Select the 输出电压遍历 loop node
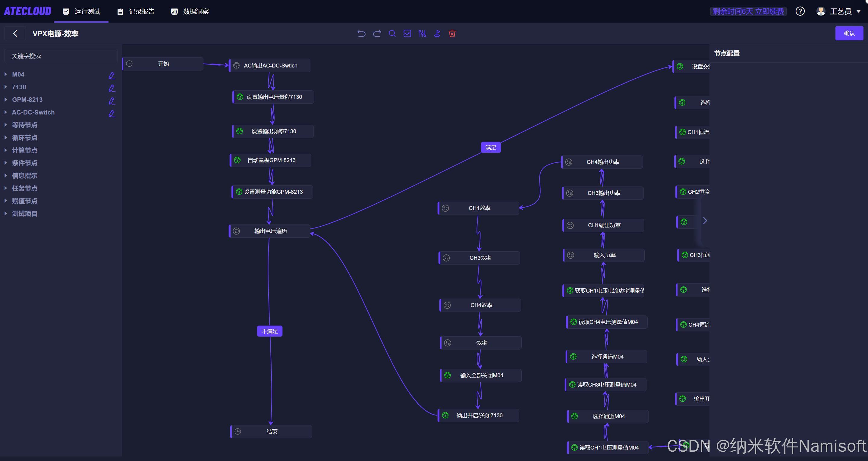Image resolution: width=868 pixels, height=461 pixels. pyautogui.click(x=270, y=231)
